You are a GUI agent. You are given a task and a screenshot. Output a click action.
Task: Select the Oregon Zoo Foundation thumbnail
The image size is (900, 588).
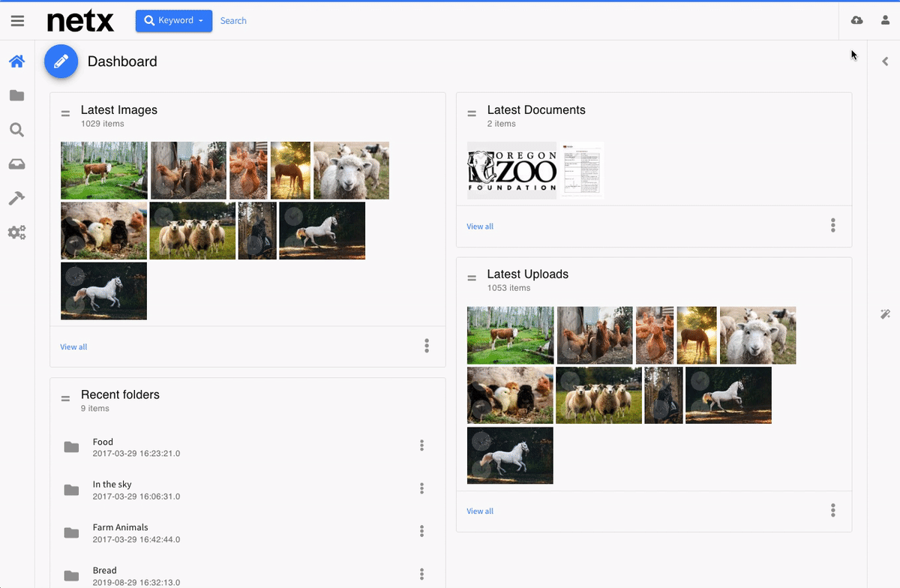[511, 170]
